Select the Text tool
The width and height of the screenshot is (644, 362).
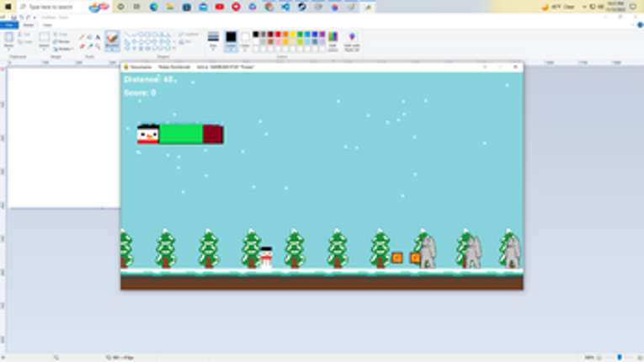point(98,37)
